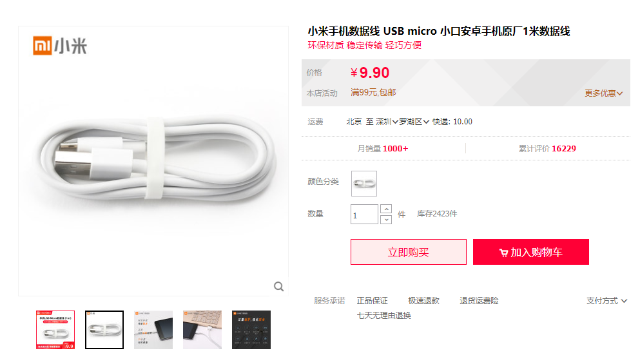The image size is (640, 364).
Task: Click the 退货运费险 service link
Action: click(x=479, y=301)
